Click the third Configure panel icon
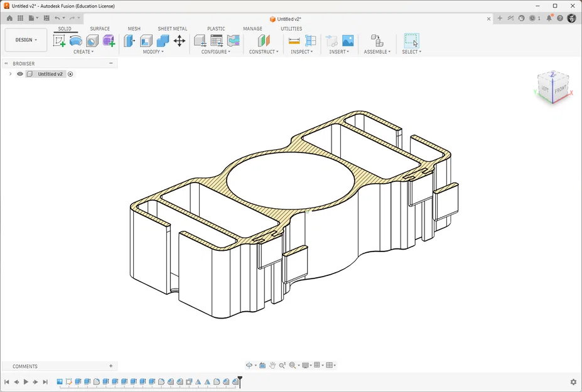The width and height of the screenshot is (582, 392). (x=233, y=40)
